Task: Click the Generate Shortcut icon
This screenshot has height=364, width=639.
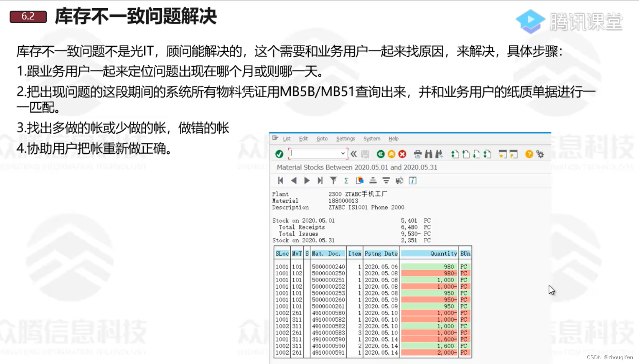Action: click(x=513, y=154)
